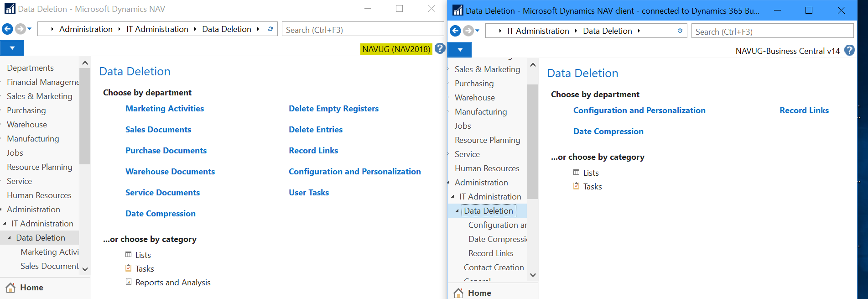Viewport: 868px width, 299px height.
Task: Click Search field in Business Central window
Action: 772,31
